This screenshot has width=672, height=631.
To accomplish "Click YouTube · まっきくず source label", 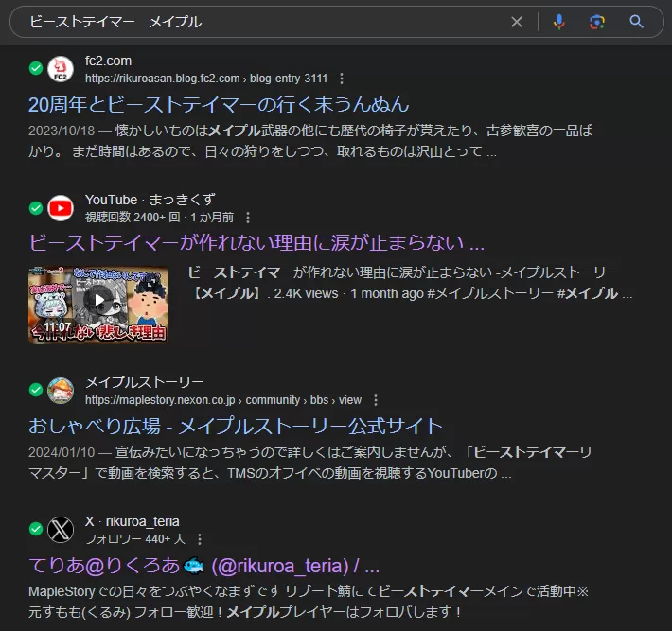I will pos(150,200).
